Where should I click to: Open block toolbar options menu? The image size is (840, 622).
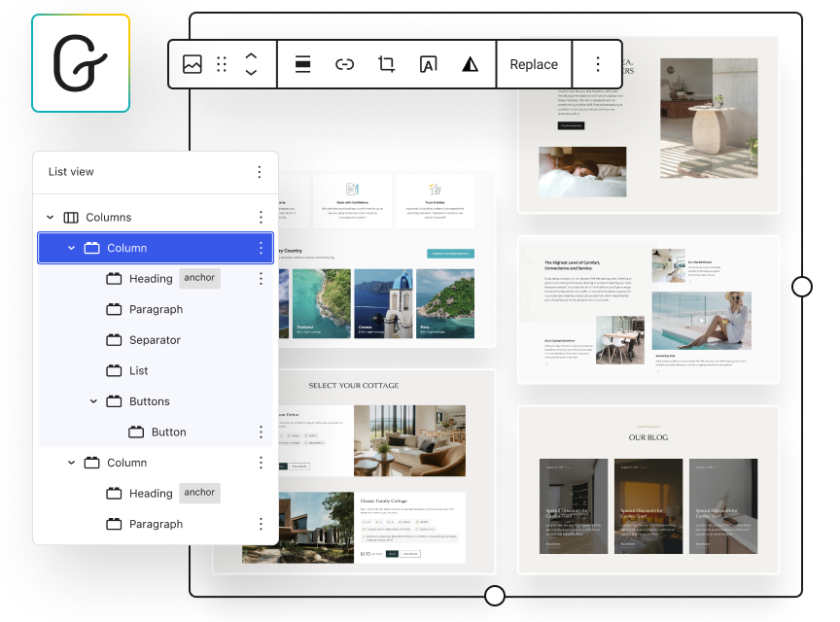(598, 64)
